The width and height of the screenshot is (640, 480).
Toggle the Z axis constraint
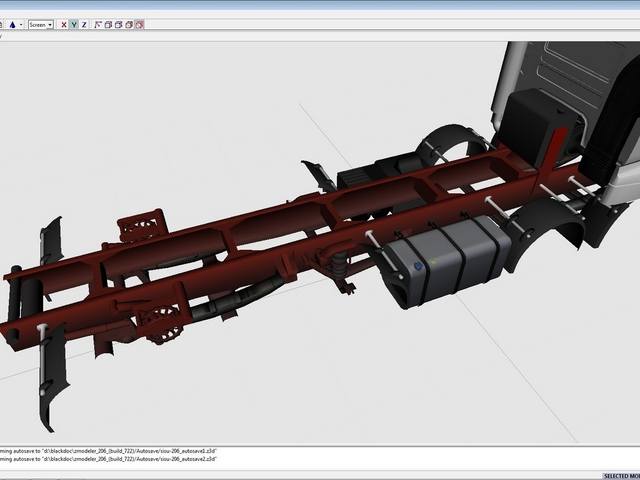84,24
